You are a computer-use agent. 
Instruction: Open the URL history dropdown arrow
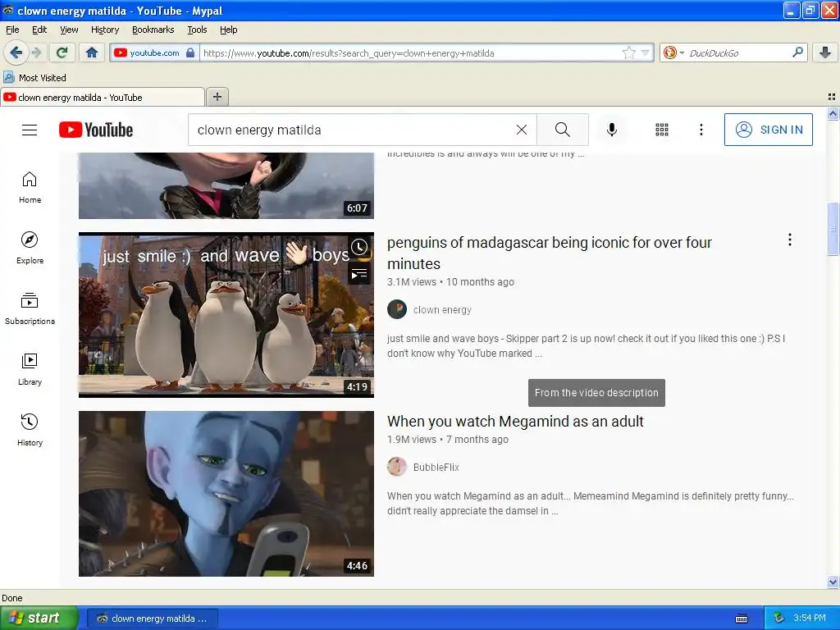pos(645,52)
